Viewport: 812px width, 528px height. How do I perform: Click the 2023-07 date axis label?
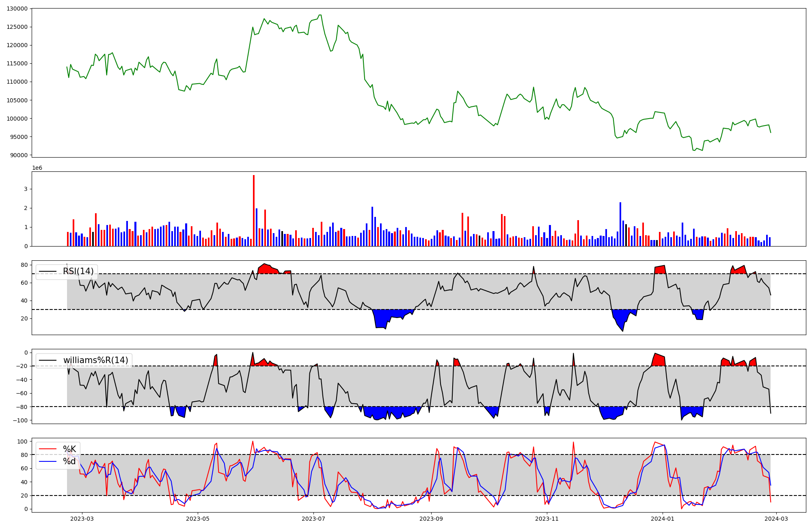point(313,519)
